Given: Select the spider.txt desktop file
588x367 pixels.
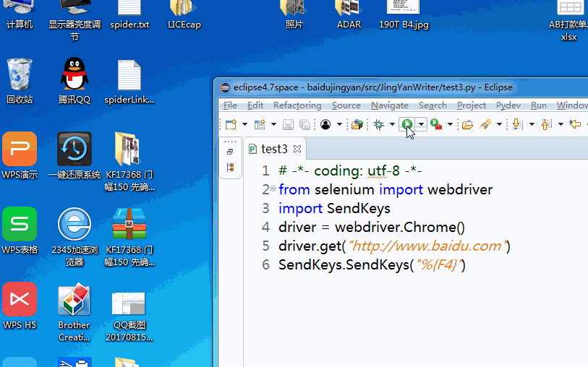Looking at the screenshot, I should [x=129, y=15].
